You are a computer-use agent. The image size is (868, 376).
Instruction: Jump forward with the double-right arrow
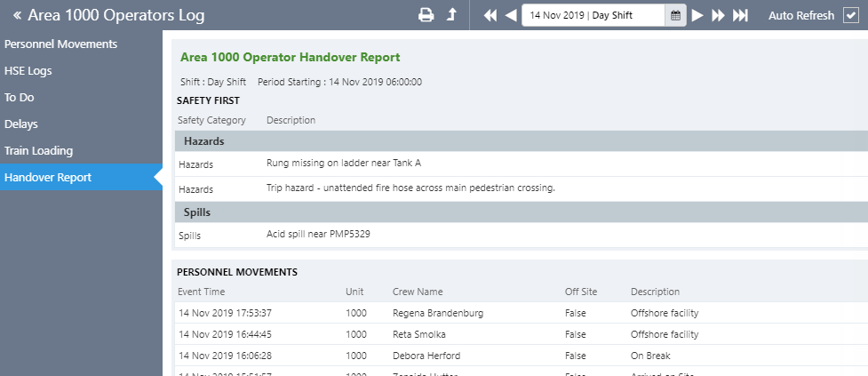718,15
